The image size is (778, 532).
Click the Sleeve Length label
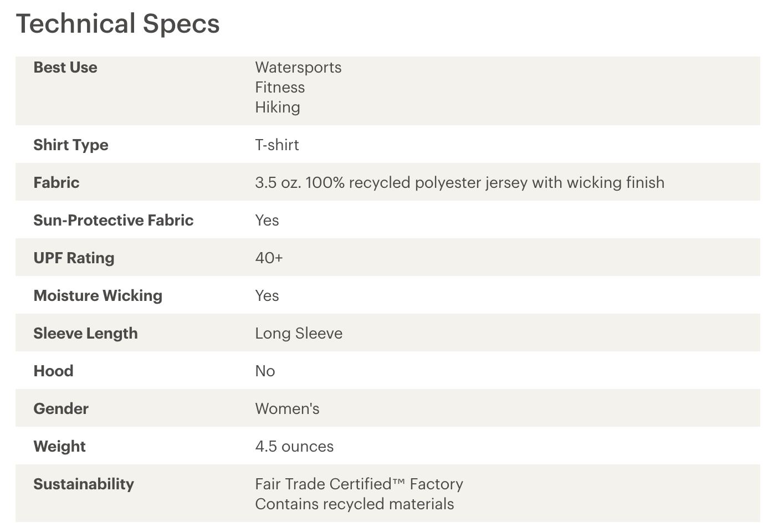click(85, 334)
